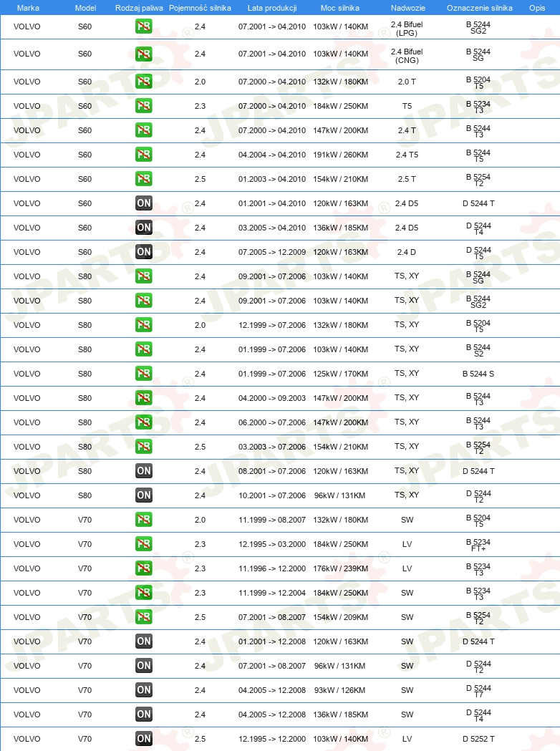
Task: Click the PB icon in the S60 2.5 T row
Action: (x=144, y=179)
